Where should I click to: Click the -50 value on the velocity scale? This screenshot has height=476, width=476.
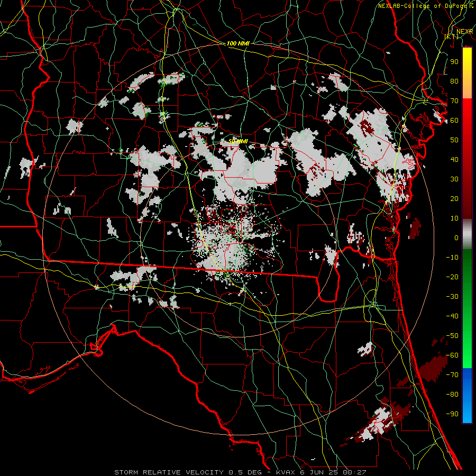click(x=452, y=336)
